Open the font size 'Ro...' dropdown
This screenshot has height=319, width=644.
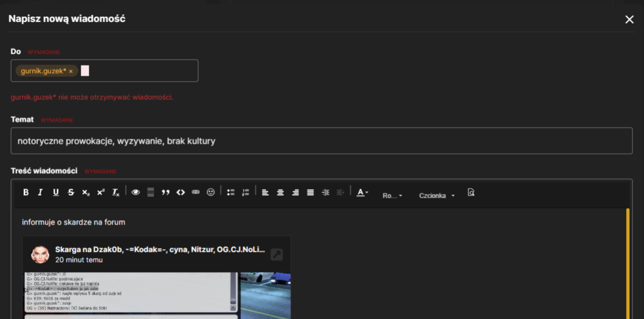point(392,196)
